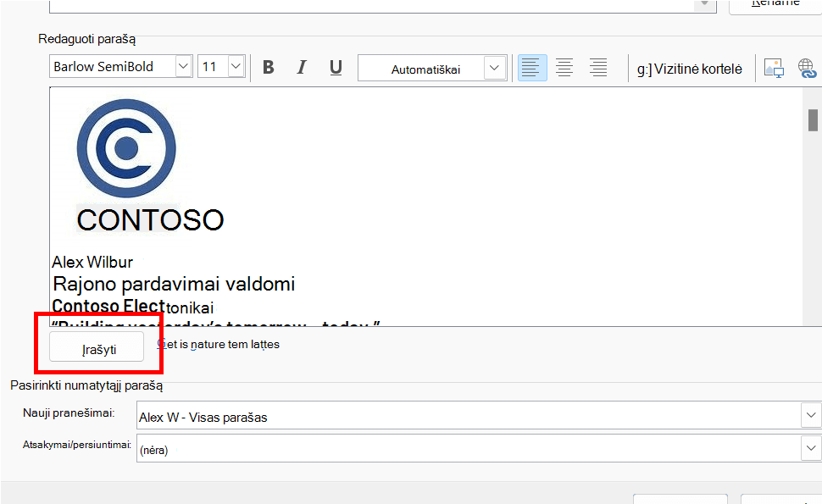
Task: Click the Contoso logo image
Action: (126, 148)
